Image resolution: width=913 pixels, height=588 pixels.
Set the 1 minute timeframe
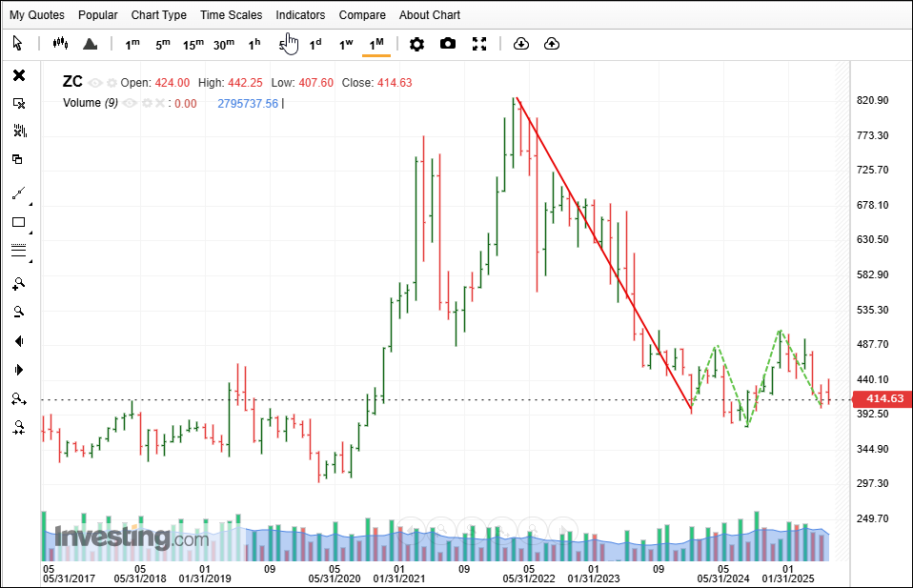click(132, 44)
